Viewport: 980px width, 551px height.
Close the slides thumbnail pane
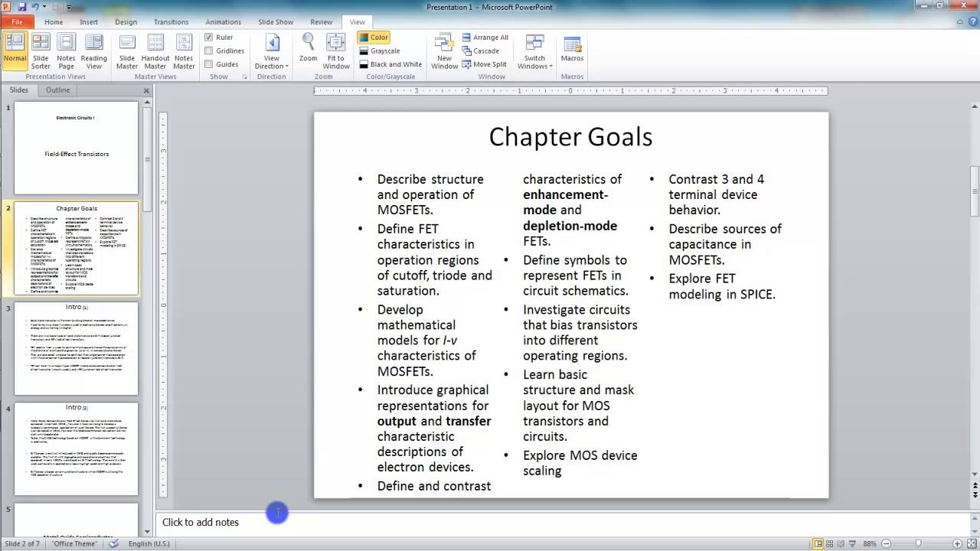tap(146, 91)
